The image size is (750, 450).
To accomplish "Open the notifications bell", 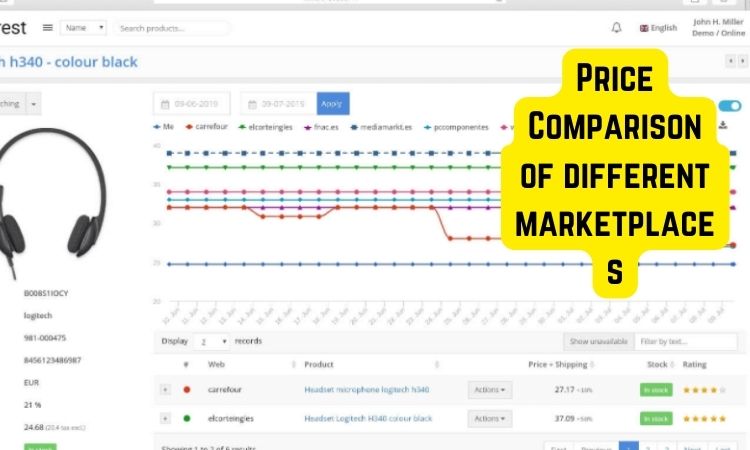I will point(617,28).
